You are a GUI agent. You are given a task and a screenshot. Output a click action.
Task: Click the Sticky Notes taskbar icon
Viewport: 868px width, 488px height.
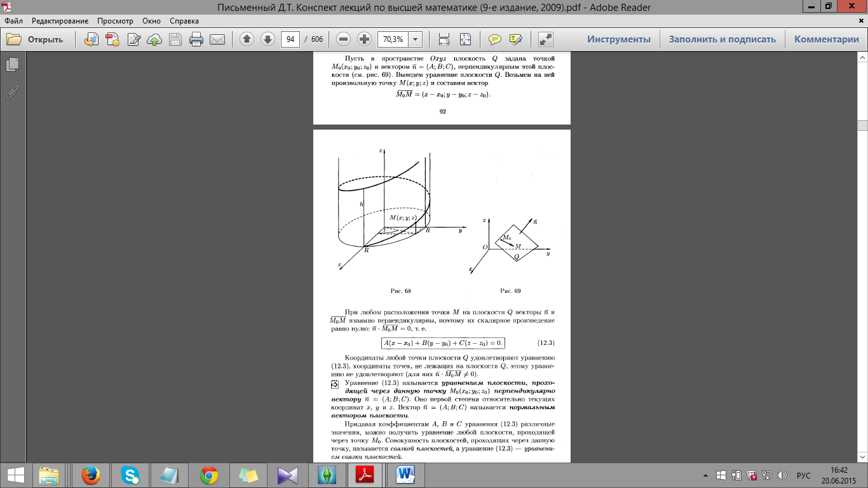248,475
